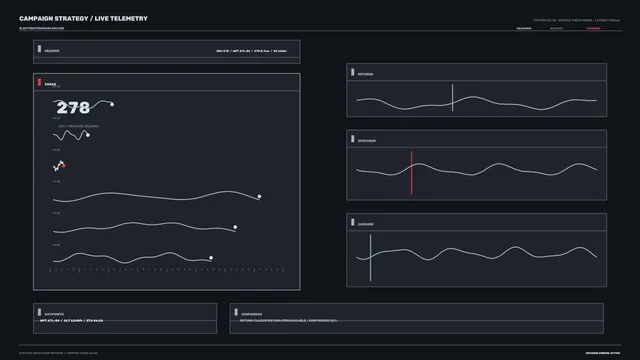Click end dot of second SONAR sparkline
This screenshot has height=360, width=640.
click(x=88, y=135)
